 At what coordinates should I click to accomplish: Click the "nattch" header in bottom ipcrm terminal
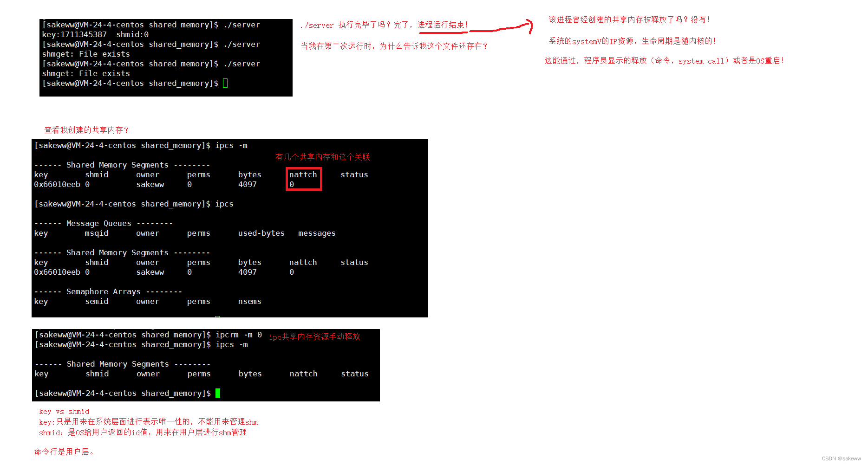pos(303,374)
